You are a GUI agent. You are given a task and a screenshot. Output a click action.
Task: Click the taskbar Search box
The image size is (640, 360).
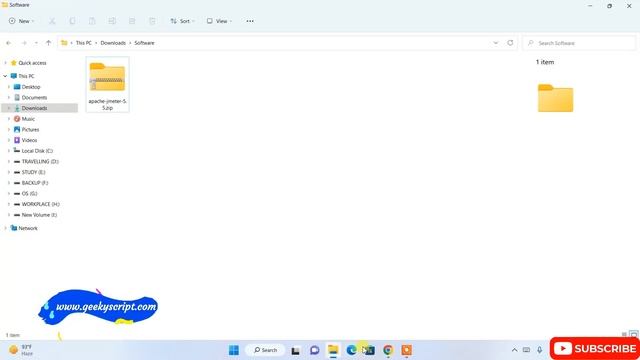point(265,350)
